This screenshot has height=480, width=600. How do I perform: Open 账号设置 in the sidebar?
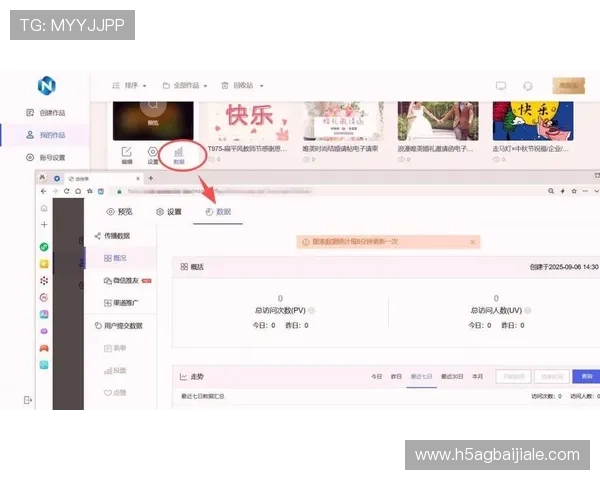pos(46,157)
